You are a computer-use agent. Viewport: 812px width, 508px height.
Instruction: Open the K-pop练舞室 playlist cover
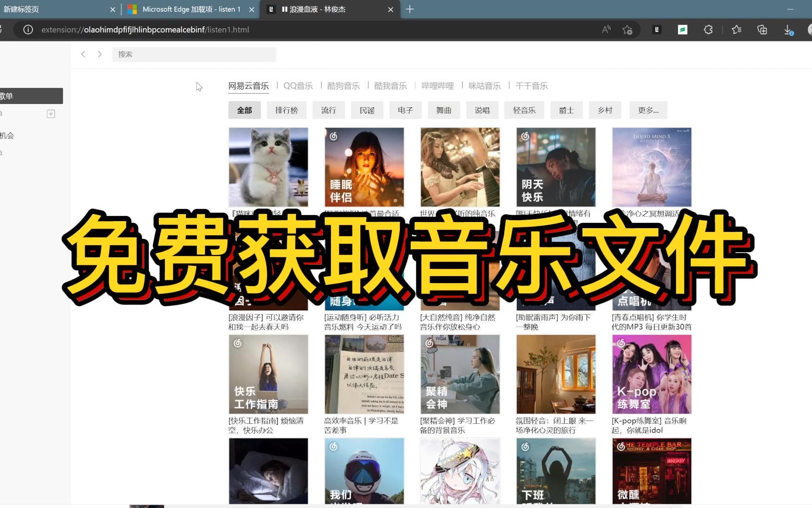coord(652,374)
